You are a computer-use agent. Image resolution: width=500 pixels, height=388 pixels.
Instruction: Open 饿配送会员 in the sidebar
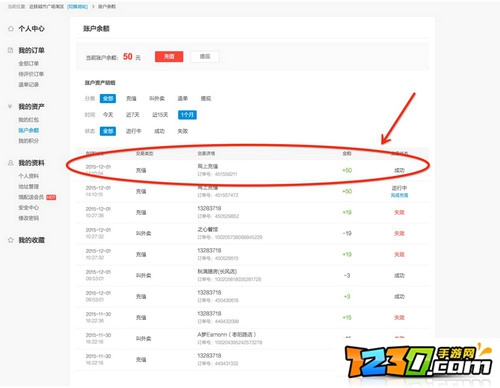click(31, 197)
